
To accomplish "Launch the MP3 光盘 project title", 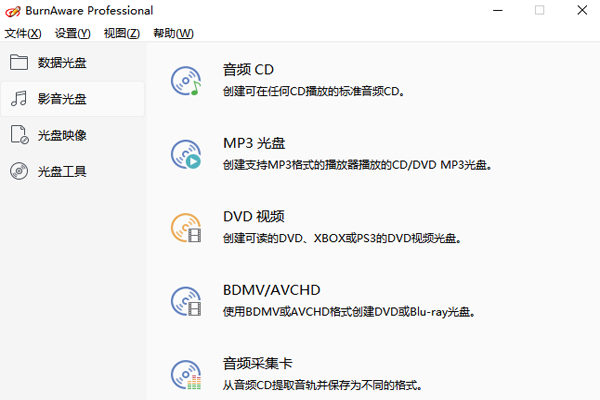I will click(x=254, y=143).
